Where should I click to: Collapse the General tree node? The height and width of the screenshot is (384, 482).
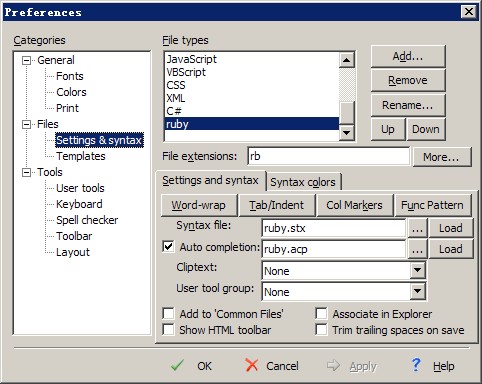[26, 60]
